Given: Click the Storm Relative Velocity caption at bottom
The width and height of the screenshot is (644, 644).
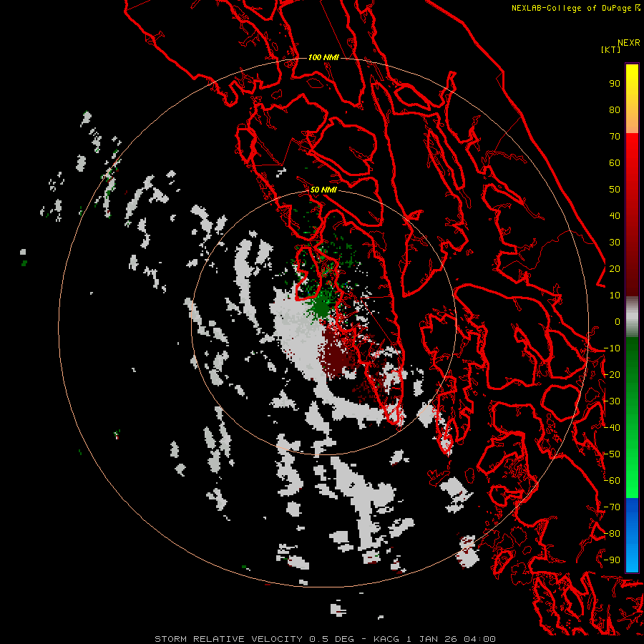Looking at the screenshot, I should click(325, 639).
